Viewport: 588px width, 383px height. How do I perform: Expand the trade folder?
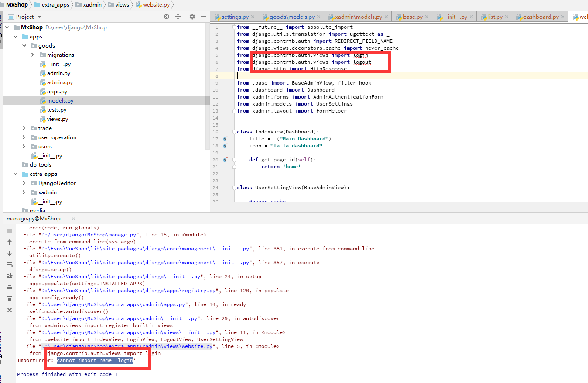click(24, 128)
